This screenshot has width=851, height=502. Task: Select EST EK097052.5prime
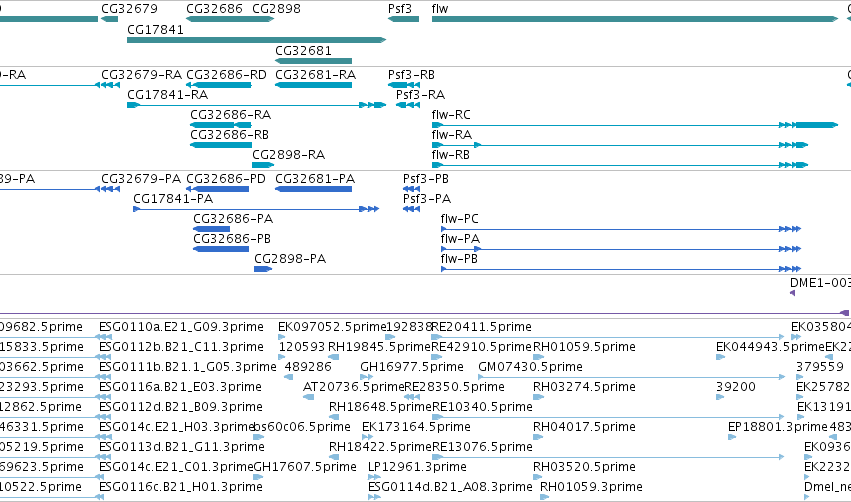[x=332, y=327]
